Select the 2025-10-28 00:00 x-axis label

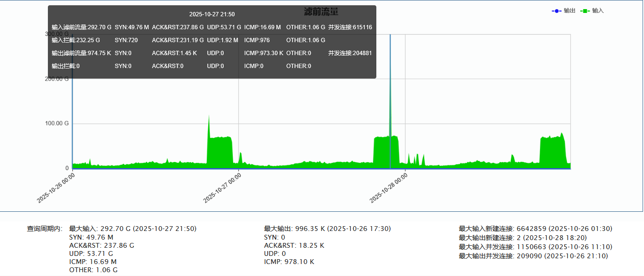click(x=388, y=188)
